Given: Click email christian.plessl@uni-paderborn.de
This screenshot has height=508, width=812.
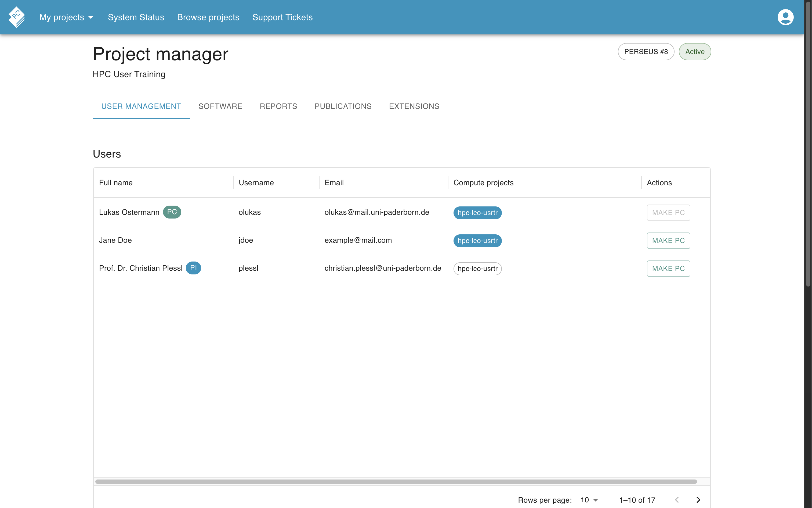Looking at the screenshot, I should [x=383, y=268].
